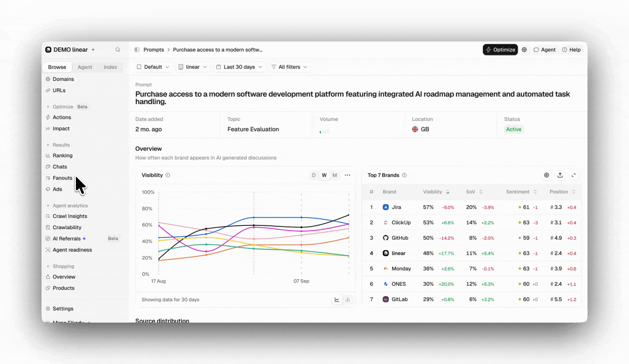Image resolution: width=629 pixels, height=364 pixels.
Task: Switch to the Agent sidebar tab
Action: (x=85, y=67)
